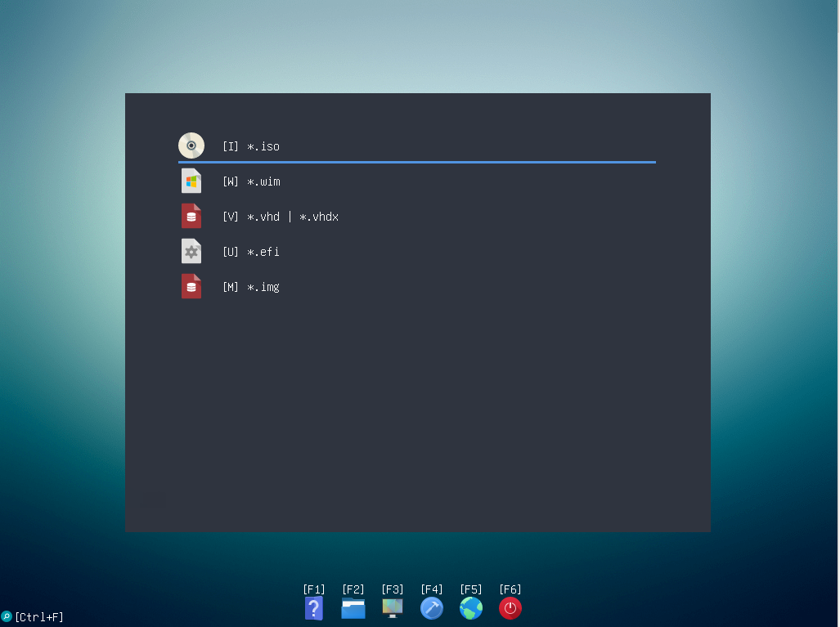Open the hammer tools icon
This screenshot has width=840, height=627.
[432, 608]
